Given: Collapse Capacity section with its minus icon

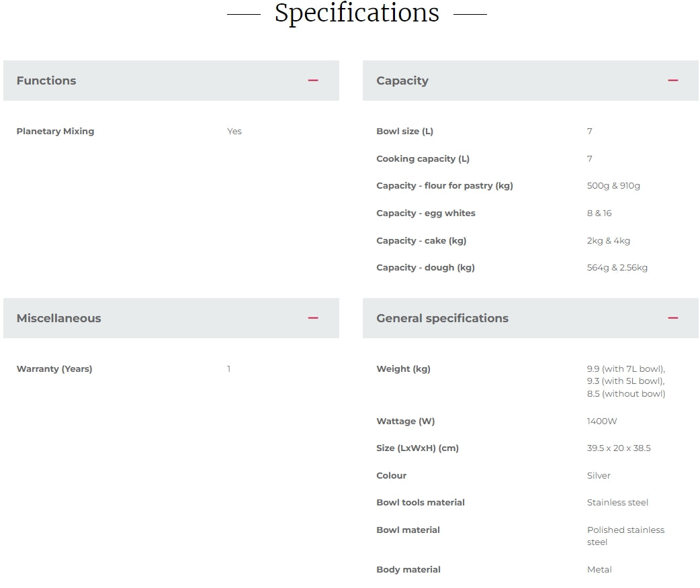Looking at the screenshot, I should coord(672,81).
